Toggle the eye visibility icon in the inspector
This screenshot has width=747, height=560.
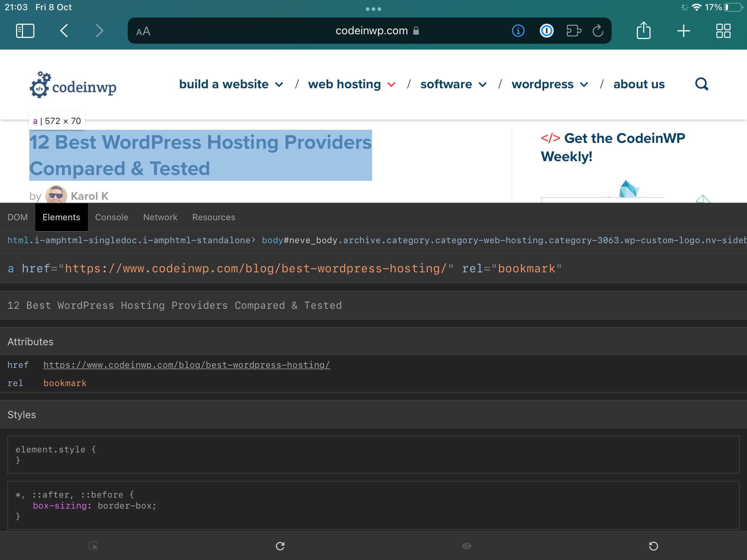click(x=467, y=546)
